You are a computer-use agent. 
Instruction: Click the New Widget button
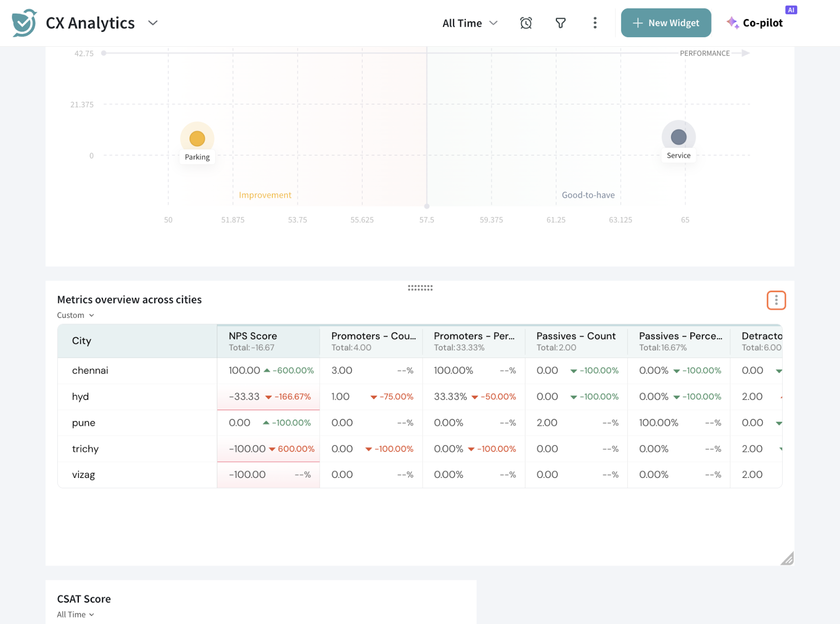click(x=666, y=23)
